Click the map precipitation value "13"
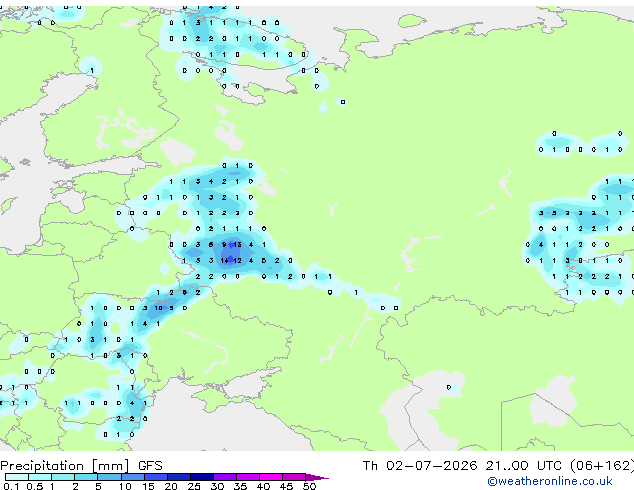The height and width of the screenshot is (490, 634). click(x=237, y=245)
